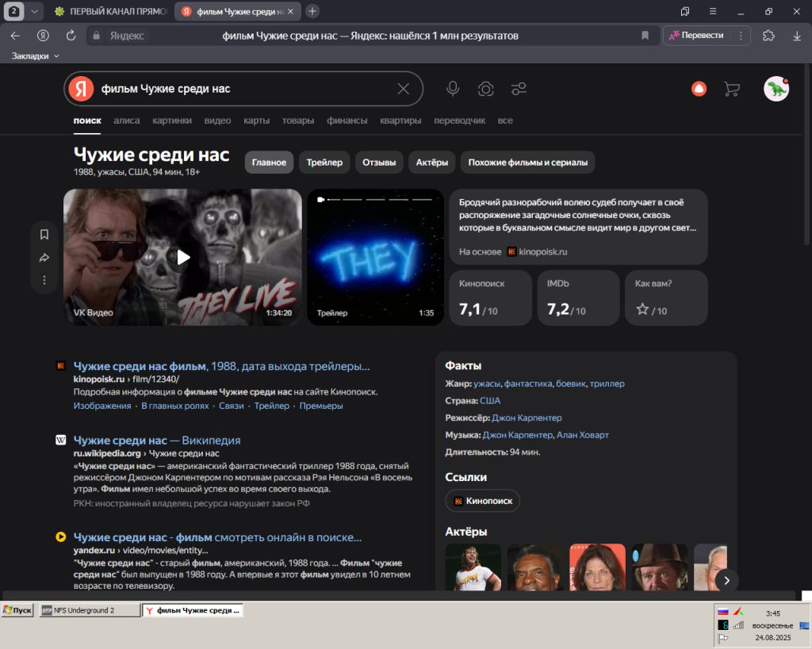Open Джон Карпентер director link
812x649 pixels.
tap(527, 418)
